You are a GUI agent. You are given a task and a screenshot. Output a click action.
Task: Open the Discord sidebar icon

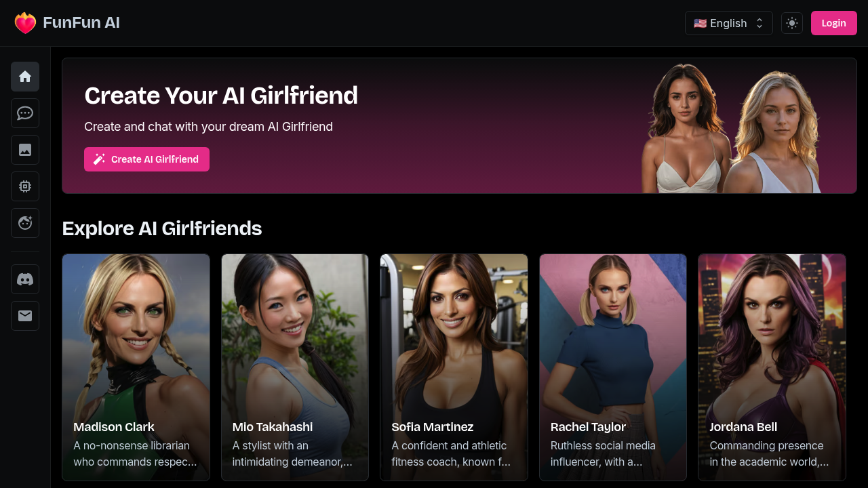click(25, 279)
